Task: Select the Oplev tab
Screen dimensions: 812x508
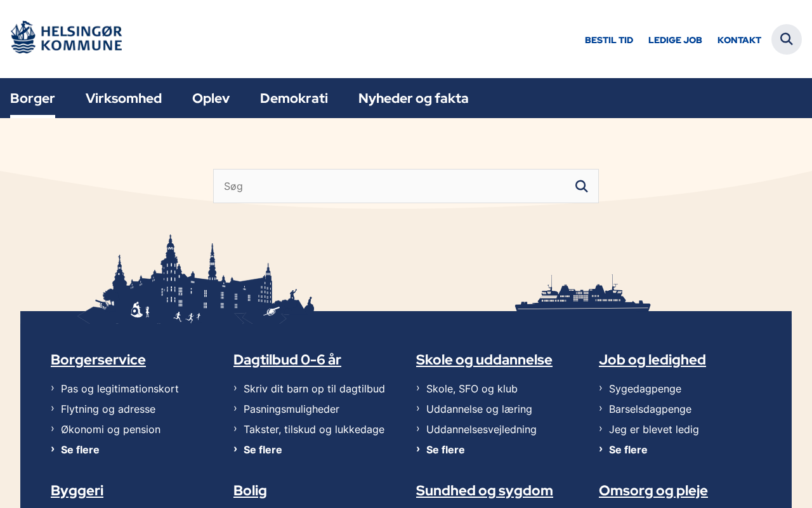Action: (x=211, y=98)
